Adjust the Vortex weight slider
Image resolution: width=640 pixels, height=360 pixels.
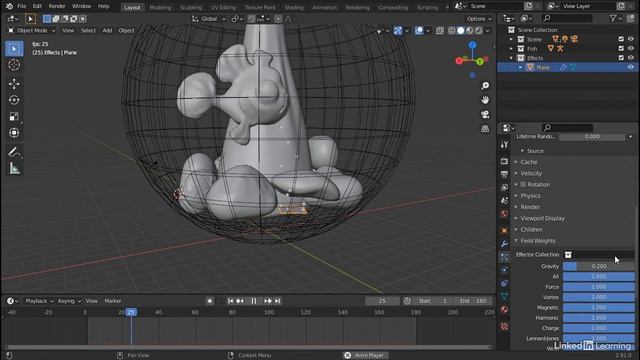point(599,297)
